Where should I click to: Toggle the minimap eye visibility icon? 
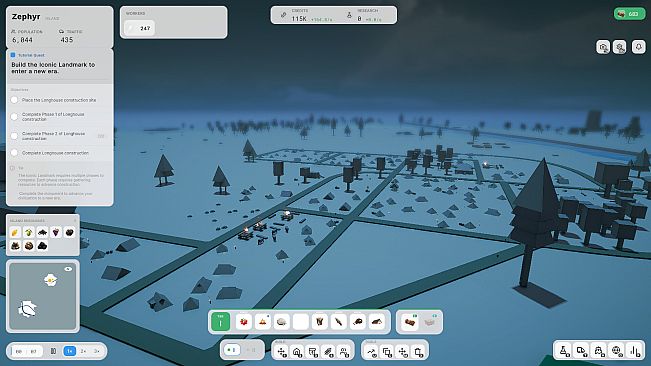68,269
